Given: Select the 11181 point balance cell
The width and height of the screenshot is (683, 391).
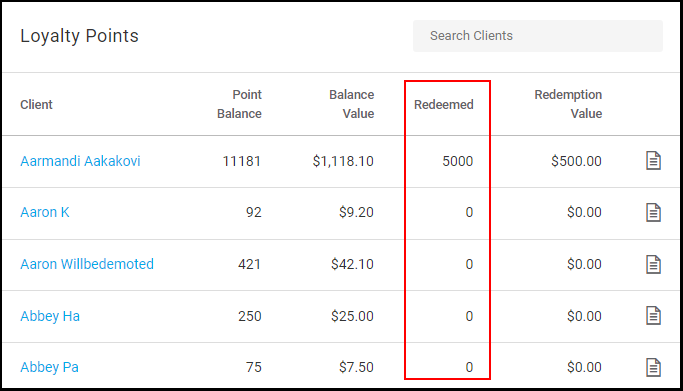Looking at the screenshot, I should click(242, 161).
